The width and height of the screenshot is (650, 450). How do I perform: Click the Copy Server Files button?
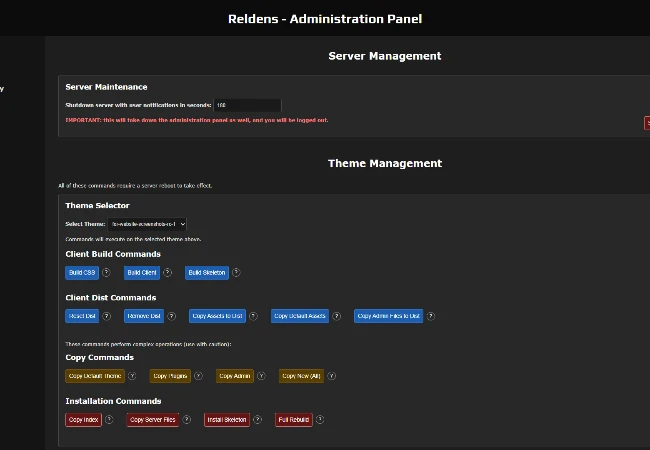[x=153, y=420]
